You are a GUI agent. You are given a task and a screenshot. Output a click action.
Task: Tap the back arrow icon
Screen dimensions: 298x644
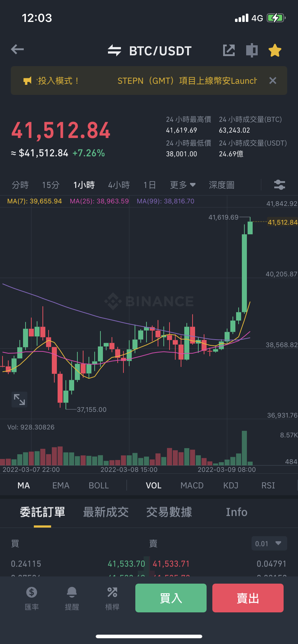pos(17,50)
